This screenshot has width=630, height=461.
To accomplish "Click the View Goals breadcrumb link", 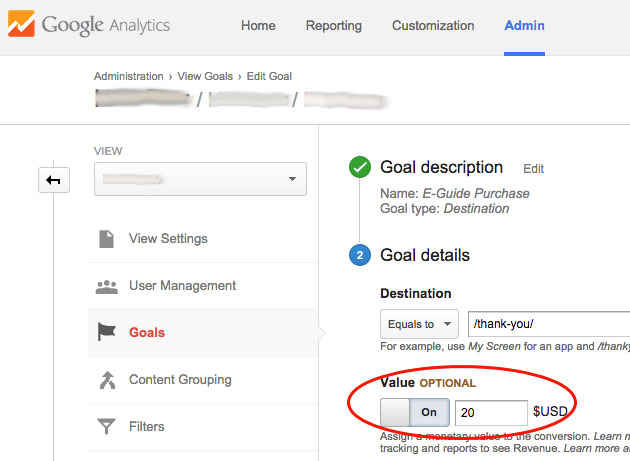I will (205, 76).
